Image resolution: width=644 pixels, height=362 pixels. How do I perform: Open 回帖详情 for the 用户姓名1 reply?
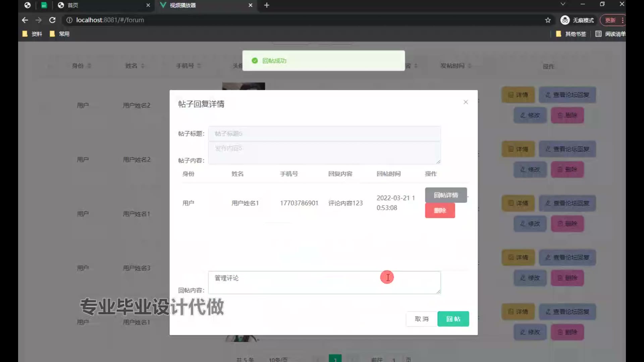[x=445, y=195]
